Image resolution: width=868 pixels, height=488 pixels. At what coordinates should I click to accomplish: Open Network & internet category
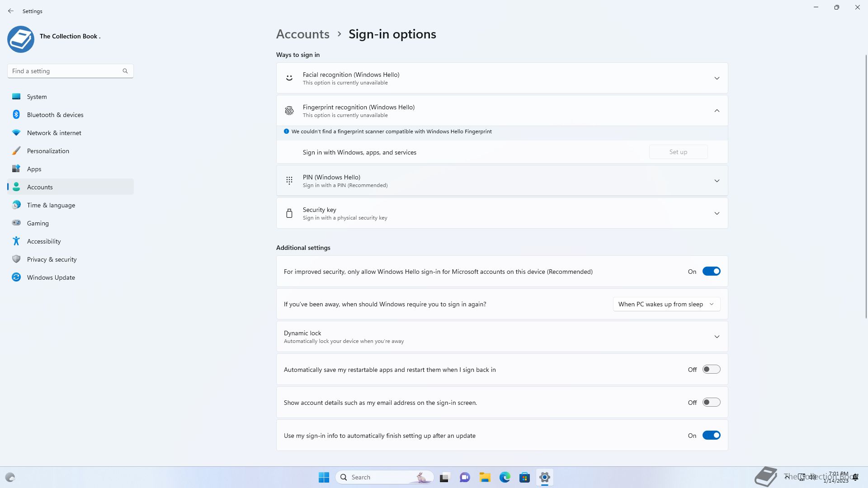[x=71, y=132]
